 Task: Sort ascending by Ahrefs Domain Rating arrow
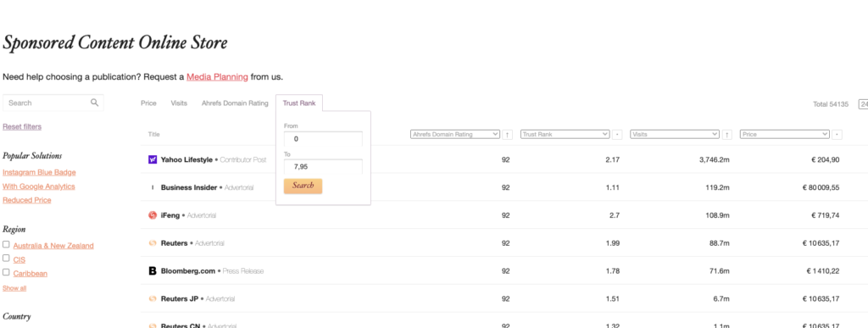click(x=508, y=135)
